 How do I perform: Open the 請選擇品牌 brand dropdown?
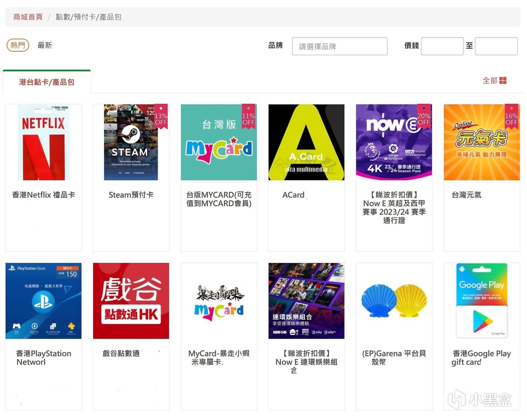(x=339, y=46)
